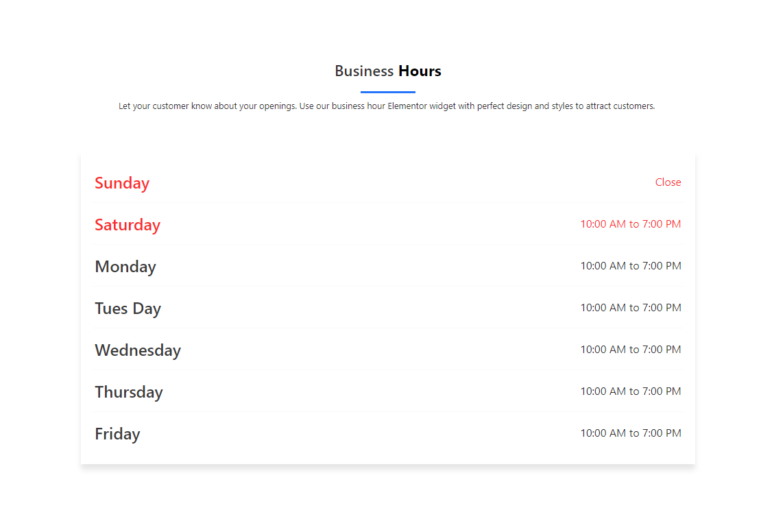Viewport: 774px width, 532px height.
Task: Click the blue underline divider
Action: [387, 92]
